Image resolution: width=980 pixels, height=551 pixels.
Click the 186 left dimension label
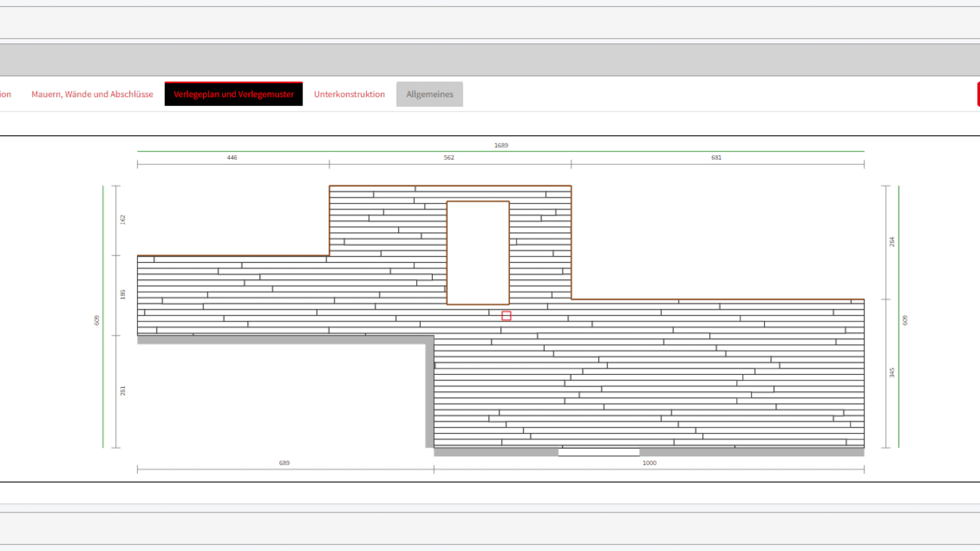click(122, 295)
